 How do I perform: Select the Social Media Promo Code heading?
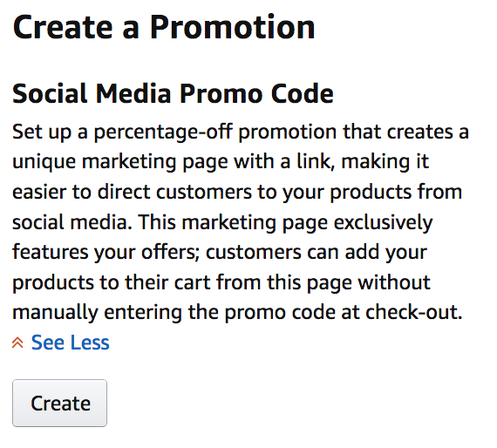[x=173, y=93]
